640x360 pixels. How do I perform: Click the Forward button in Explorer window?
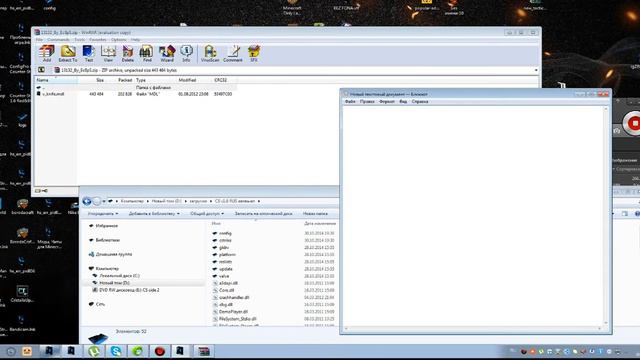click(x=97, y=201)
